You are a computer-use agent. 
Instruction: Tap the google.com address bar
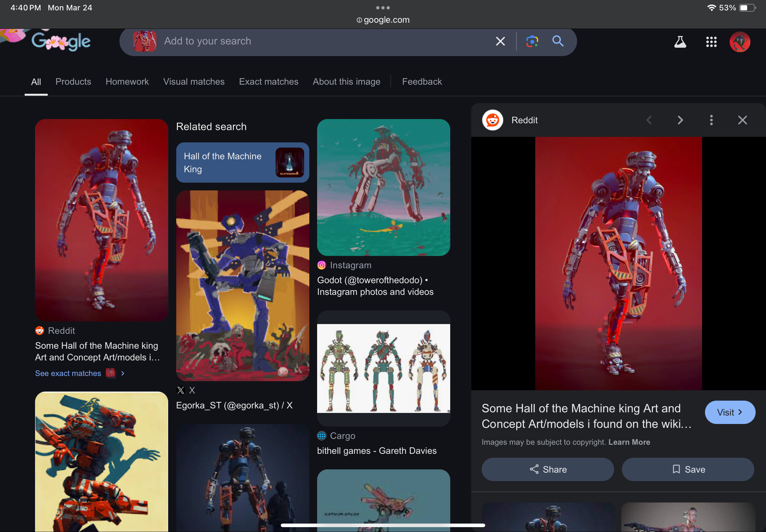383,20
